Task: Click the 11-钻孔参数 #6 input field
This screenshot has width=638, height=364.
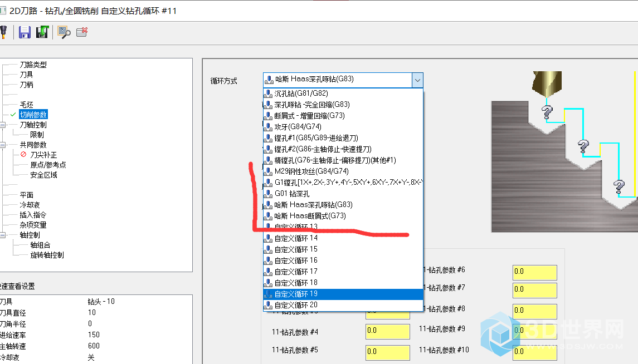Action: pos(535,272)
